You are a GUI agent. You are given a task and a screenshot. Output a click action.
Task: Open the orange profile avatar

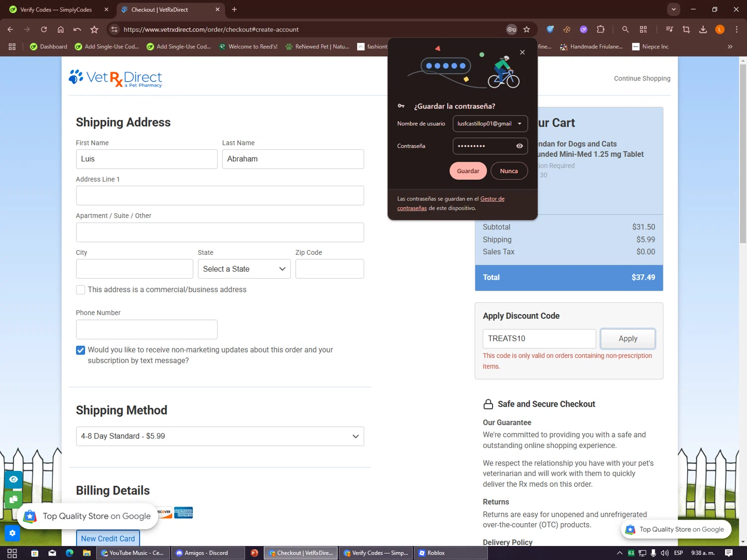[720, 29]
